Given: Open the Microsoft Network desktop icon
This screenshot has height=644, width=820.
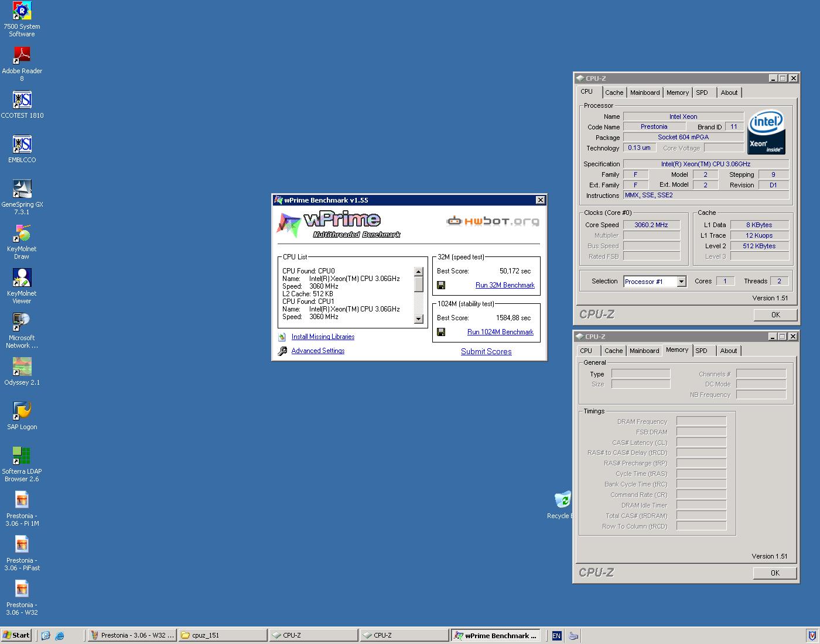Looking at the screenshot, I should pyautogui.click(x=22, y=331).
